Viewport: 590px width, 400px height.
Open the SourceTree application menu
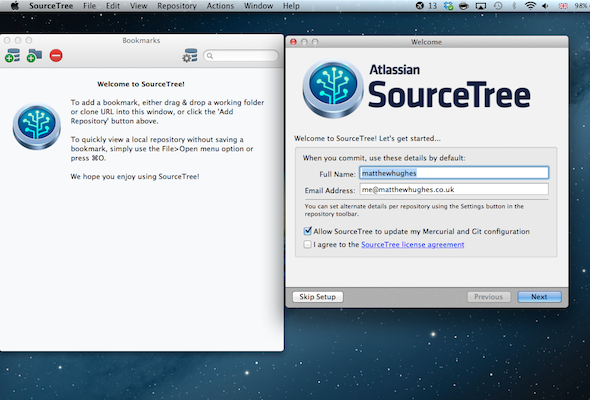pos(51,6)
